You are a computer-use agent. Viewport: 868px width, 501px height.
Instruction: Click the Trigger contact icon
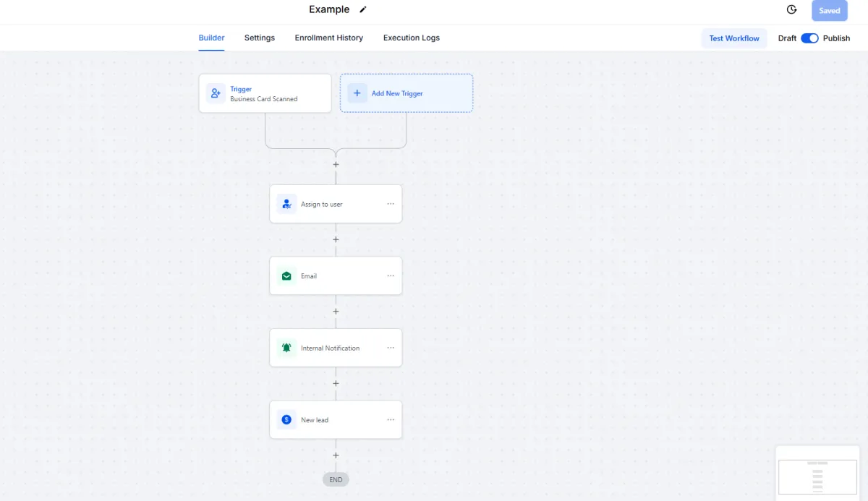point(216,93)
